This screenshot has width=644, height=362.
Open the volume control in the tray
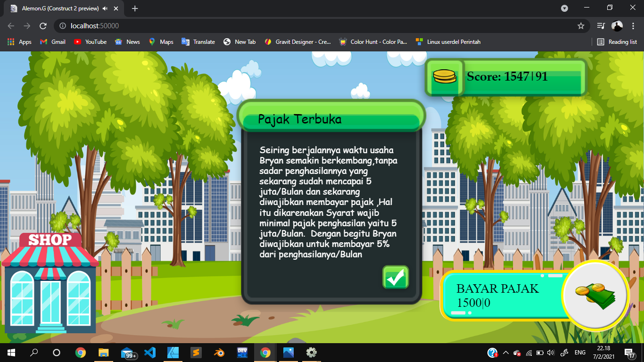pos(550,353)
